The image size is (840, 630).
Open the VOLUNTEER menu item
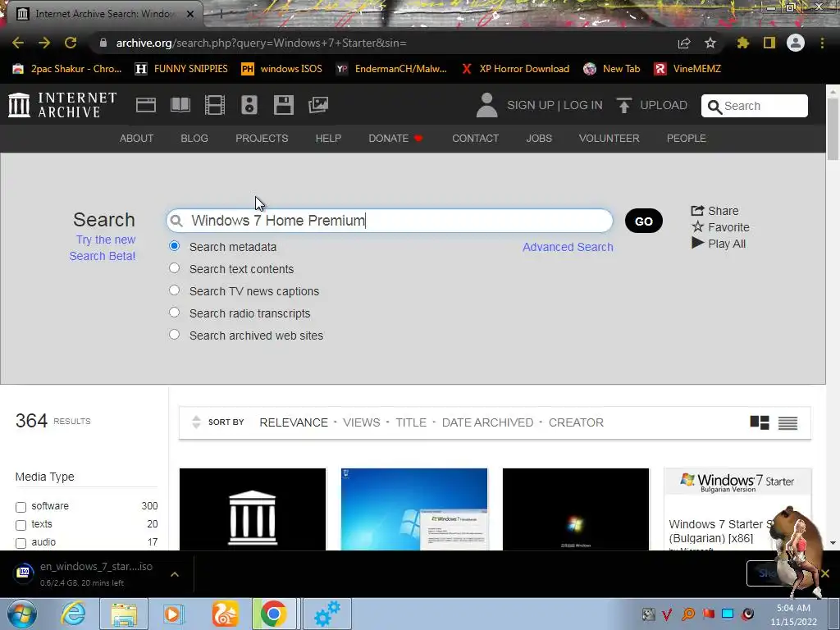[x=609, y=138]
